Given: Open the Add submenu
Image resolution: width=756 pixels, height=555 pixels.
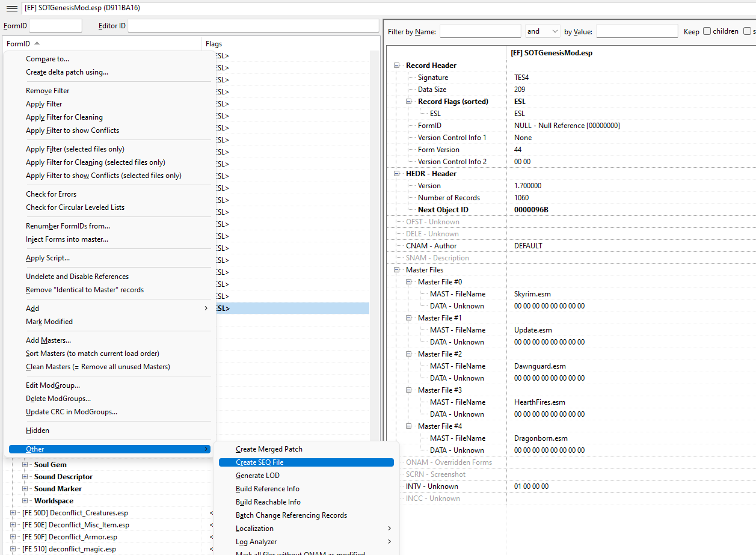Looking at the screenshot, I should pos(110,308).
